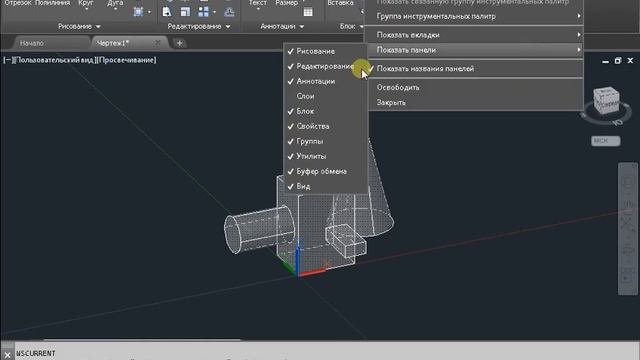Select the Hatch tool icon
640x360 pixels.
pos(138,12)
